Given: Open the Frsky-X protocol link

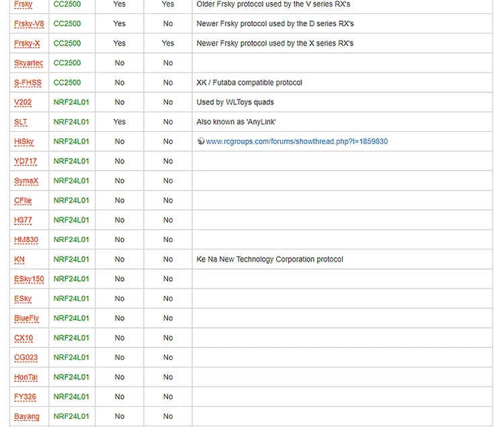Looking at the screenshot, I should click(28, 44).
